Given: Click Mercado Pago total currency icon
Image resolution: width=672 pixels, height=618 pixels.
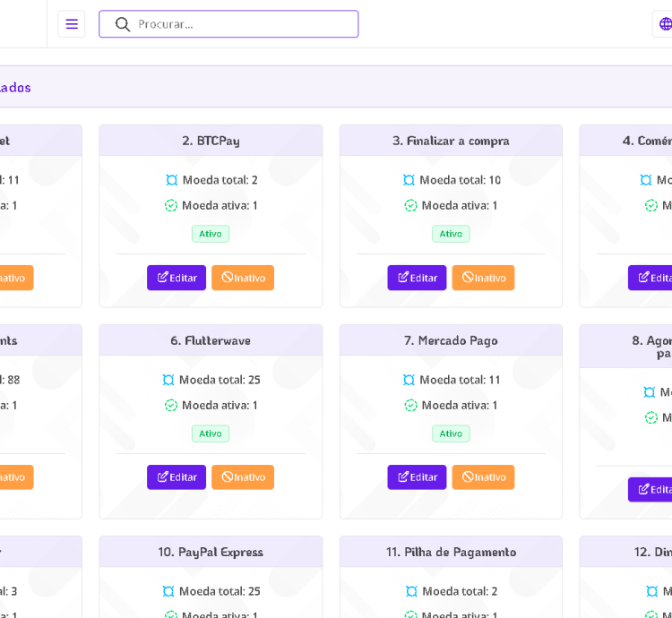Looking at the screenshot, I should tap(409, 380).
